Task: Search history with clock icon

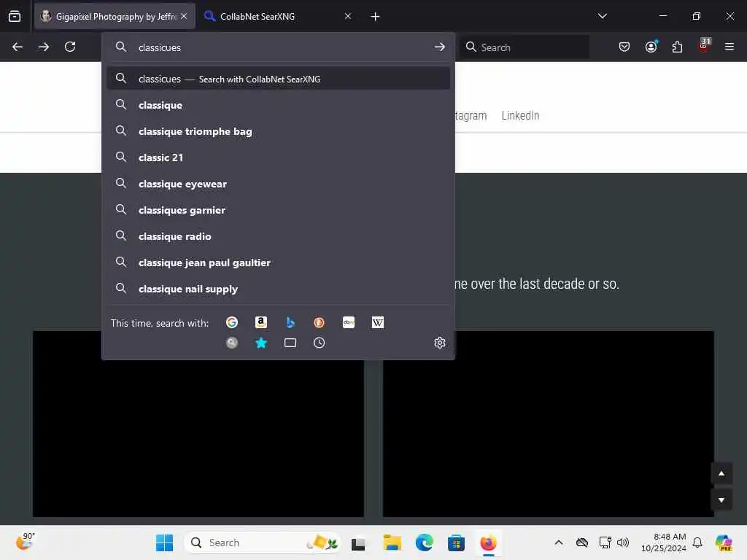Action: coord(320,343)
